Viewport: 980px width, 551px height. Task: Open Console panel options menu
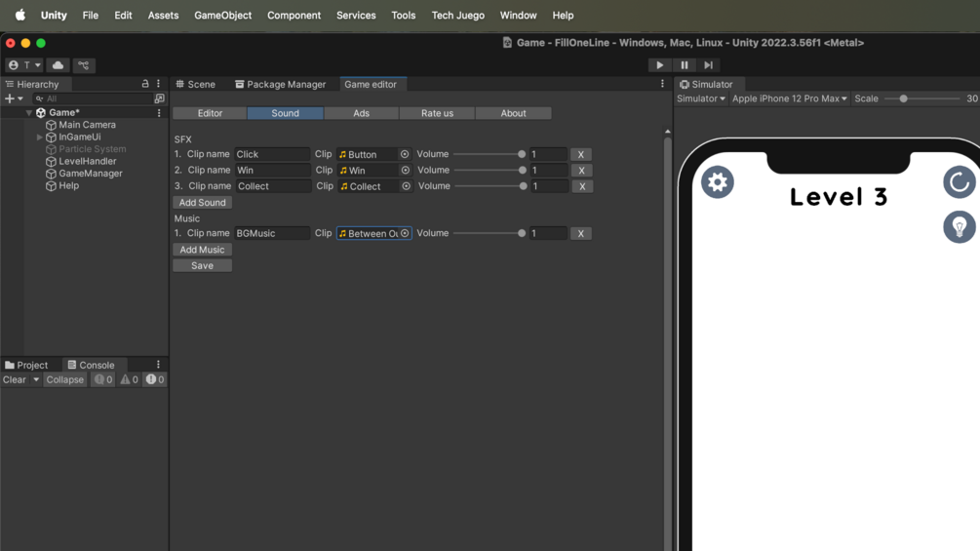(158, 364)
